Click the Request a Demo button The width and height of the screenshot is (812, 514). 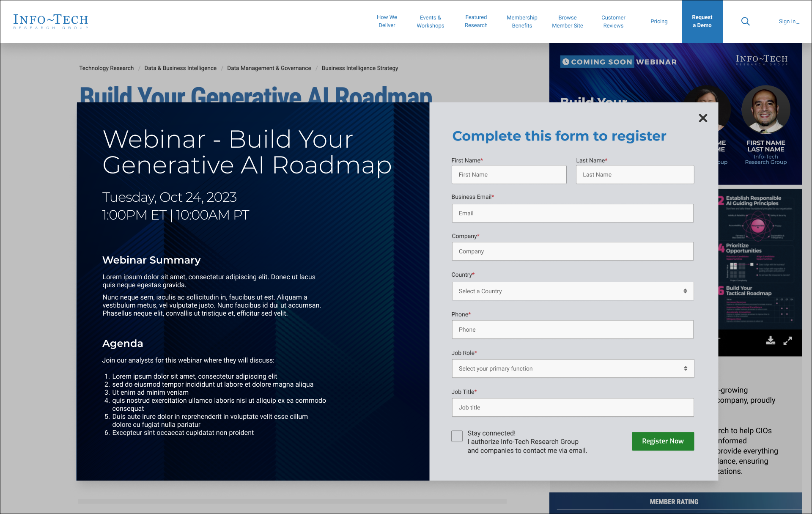tap(702, 22)
